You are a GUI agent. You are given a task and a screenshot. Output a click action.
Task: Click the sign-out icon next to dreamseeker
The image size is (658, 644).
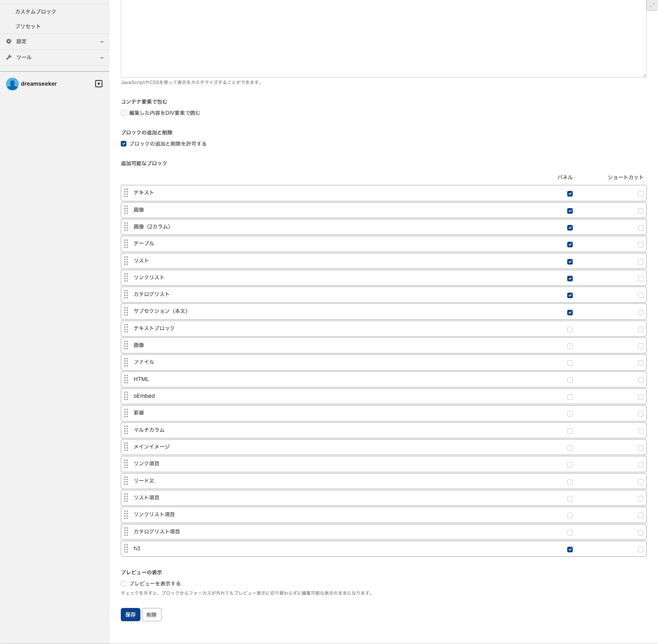pyautogui.click(x=99, y=84)
